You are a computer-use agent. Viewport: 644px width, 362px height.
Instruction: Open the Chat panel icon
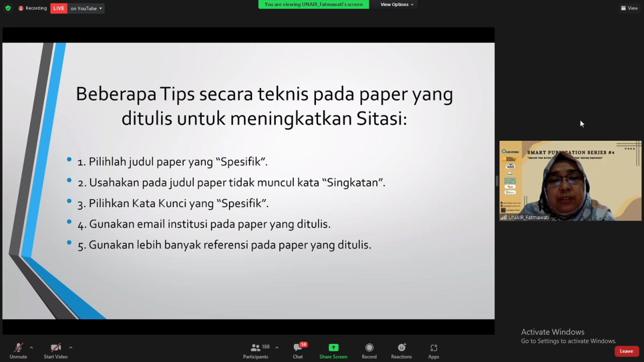tap(298, 348)
